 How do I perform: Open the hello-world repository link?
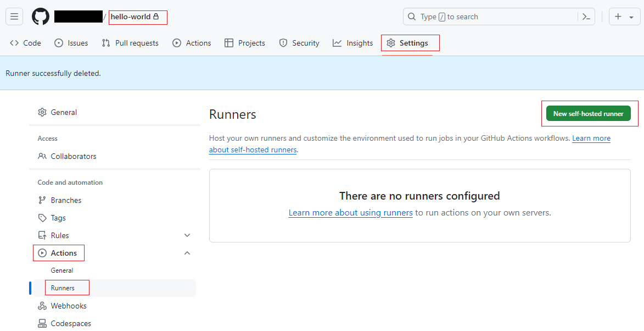click(131, 17)
